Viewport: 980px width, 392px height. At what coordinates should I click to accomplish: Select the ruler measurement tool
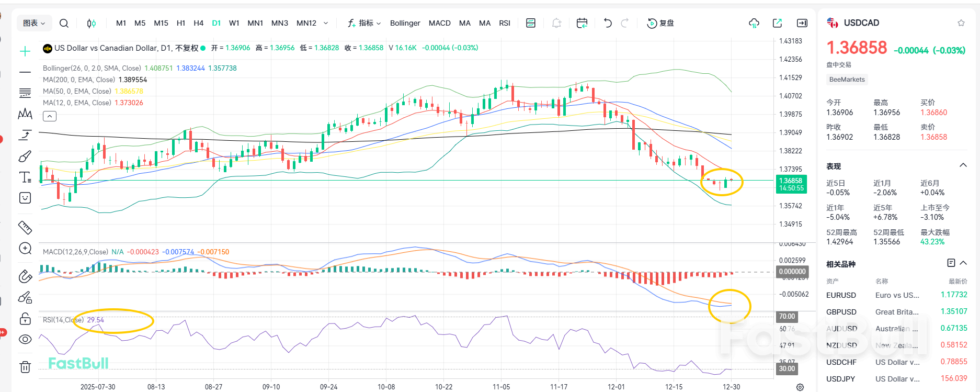[x=25, y=227]
